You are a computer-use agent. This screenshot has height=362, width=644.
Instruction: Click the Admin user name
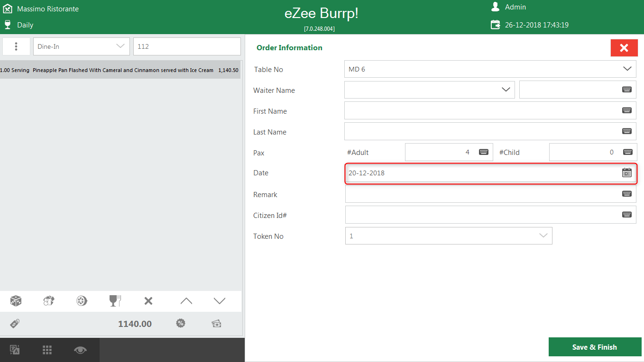pyautogui.click(x=515, y=7)
